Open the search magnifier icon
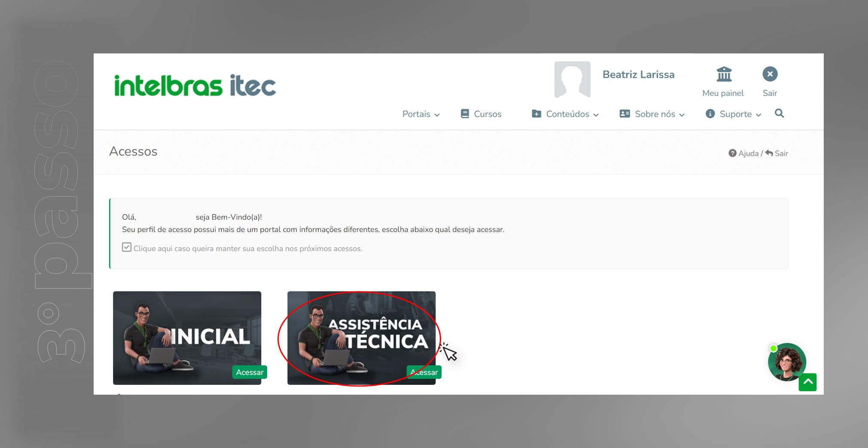This screenshot has height=448, width=868. pos(779,114)
